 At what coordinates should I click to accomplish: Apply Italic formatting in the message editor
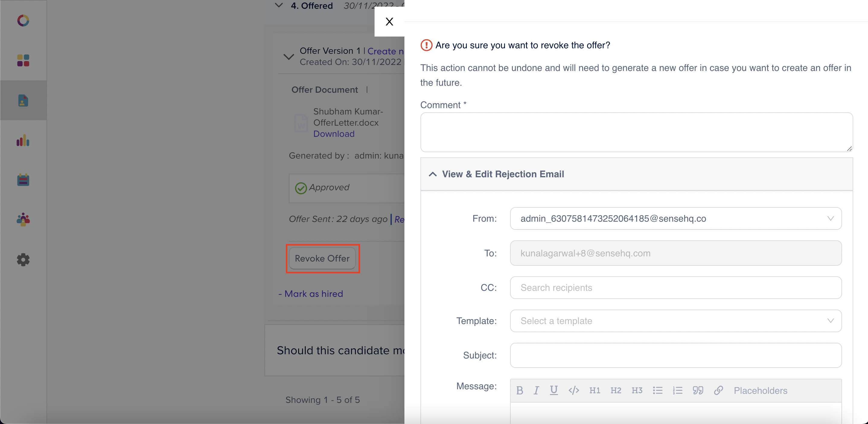pos(536,390)
